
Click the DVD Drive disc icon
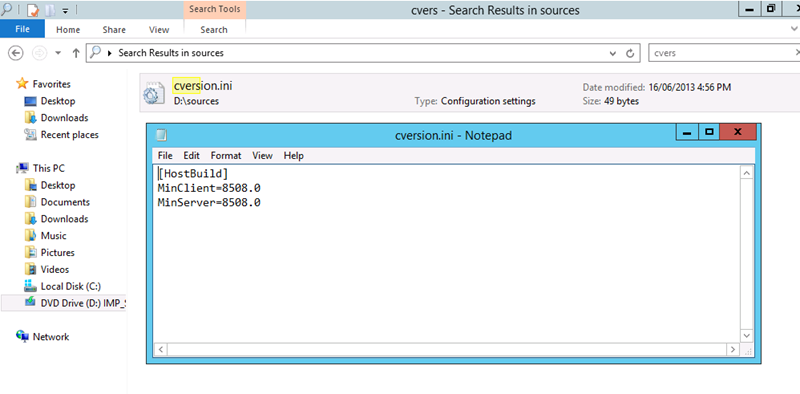[31, 302]
